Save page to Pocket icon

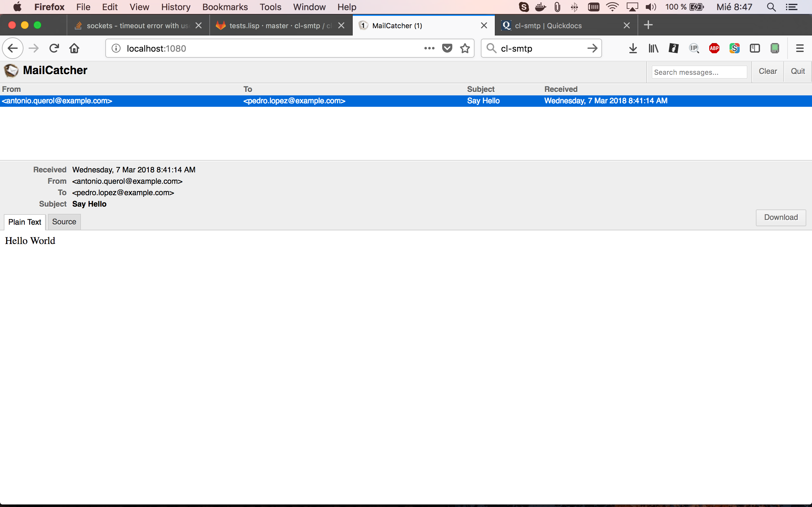pos(447,48)
